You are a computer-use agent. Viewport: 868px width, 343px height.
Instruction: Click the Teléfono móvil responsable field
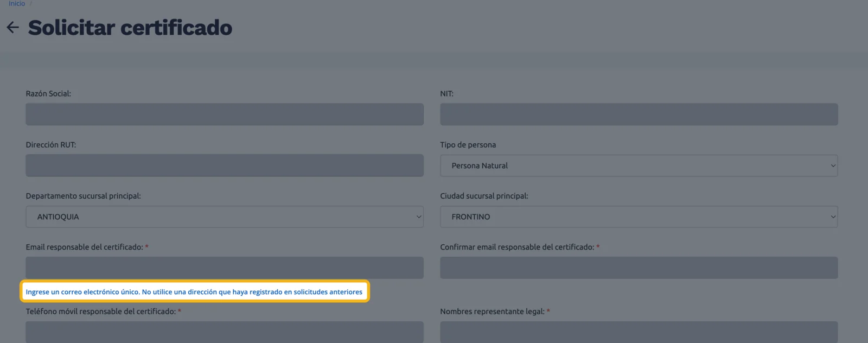pyautogui.click(x=225, y=332)
